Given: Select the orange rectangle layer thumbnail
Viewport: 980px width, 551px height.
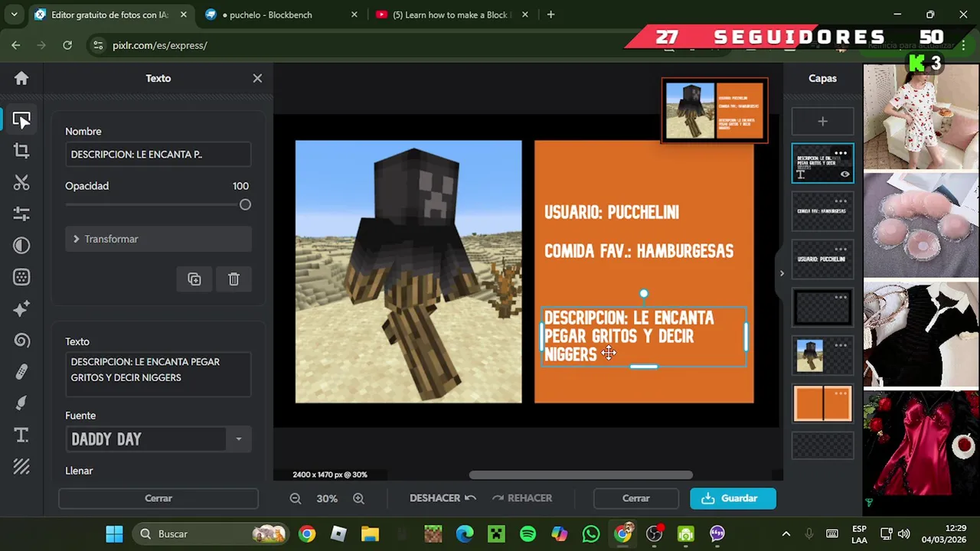Looking at the screenshot, I should [x=822, y=404].
